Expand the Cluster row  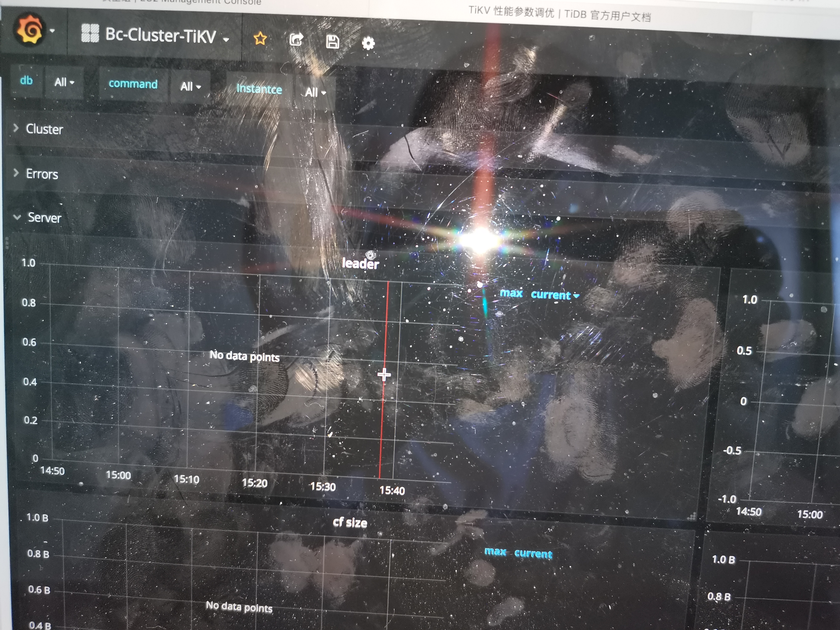coord(44,129)
